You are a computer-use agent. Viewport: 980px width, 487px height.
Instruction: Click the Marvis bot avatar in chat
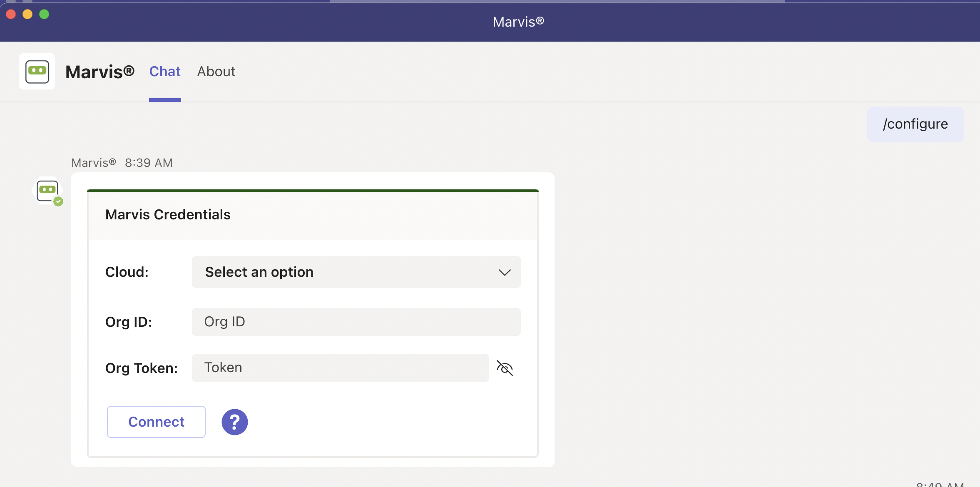(x=47, y=190)
